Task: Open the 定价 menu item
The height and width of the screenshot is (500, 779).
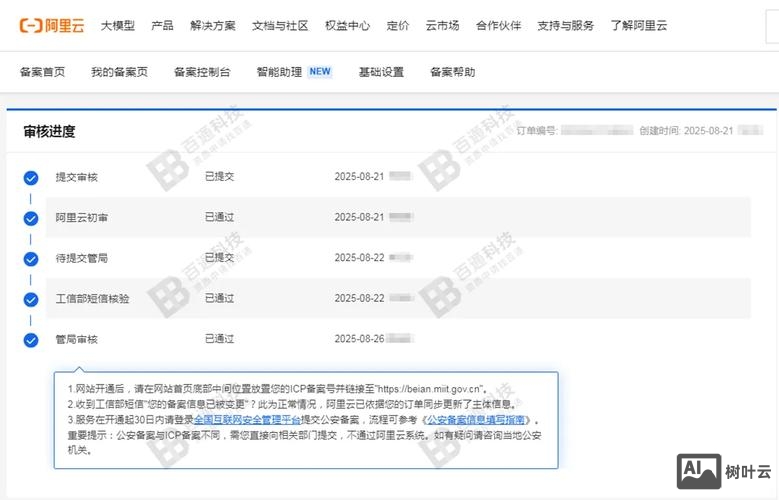Action: pyautogui.click(x=398, y=25)
